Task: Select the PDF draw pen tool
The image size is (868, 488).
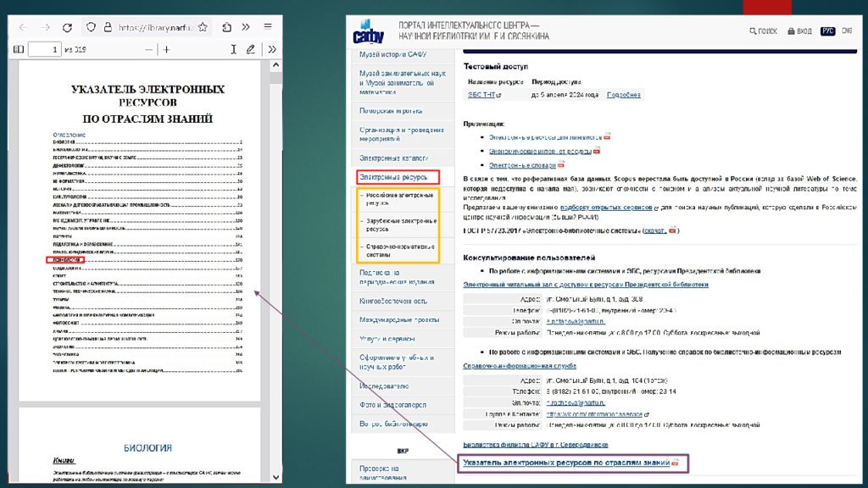Action: tap(251, 49)
